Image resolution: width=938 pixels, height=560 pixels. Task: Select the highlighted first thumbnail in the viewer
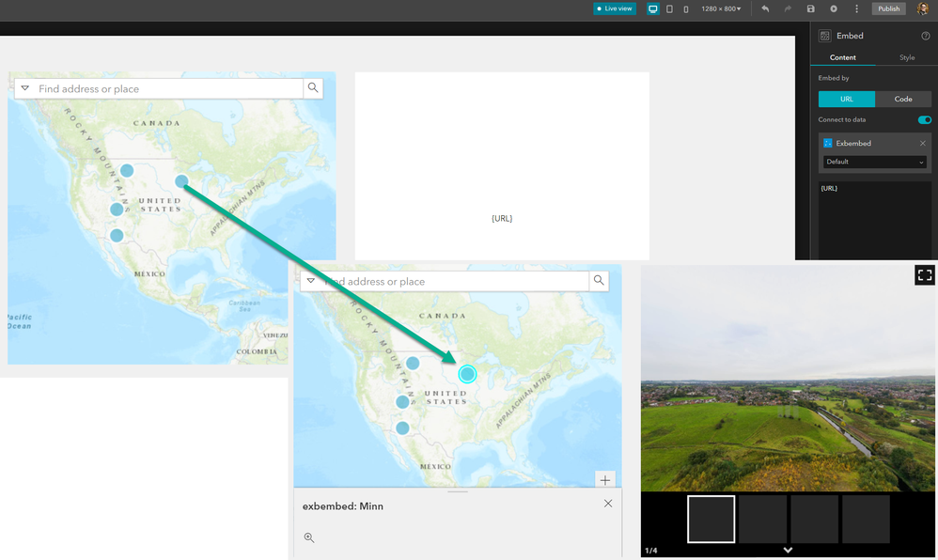(x=711, y=520)
